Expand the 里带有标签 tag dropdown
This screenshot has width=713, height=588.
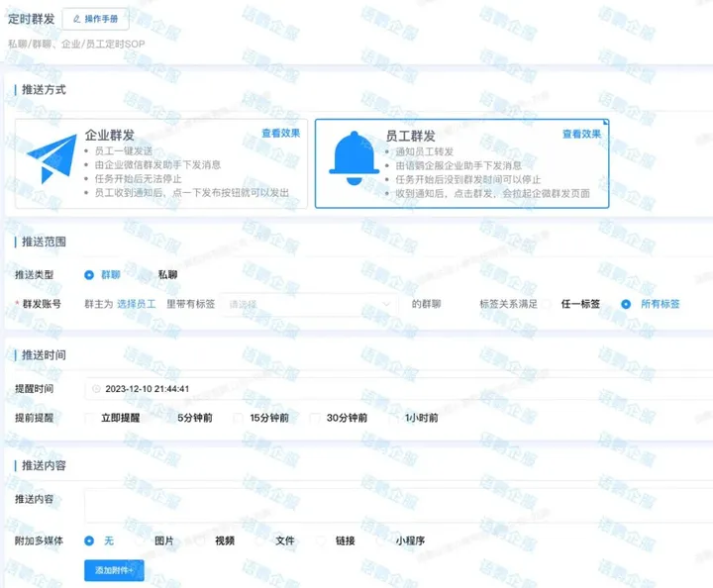pos(309,304)
